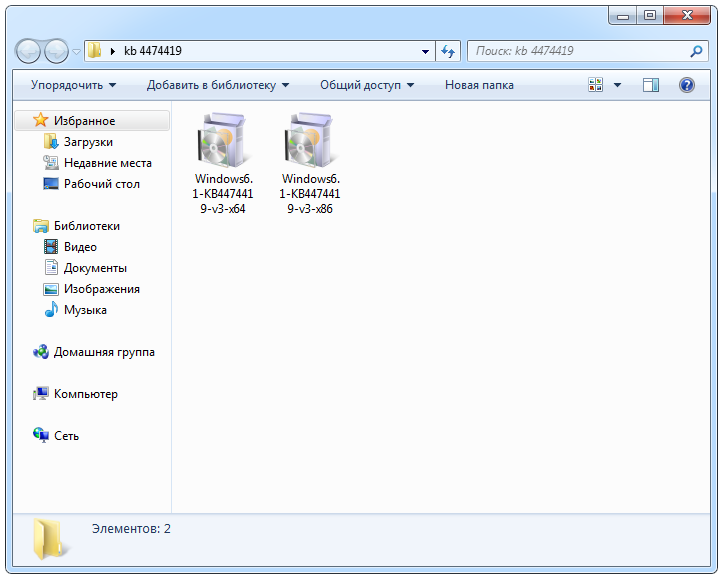Viewport: 722px width, 577px height.
Task: Click the blue Help icon
Action: [687, 85]
